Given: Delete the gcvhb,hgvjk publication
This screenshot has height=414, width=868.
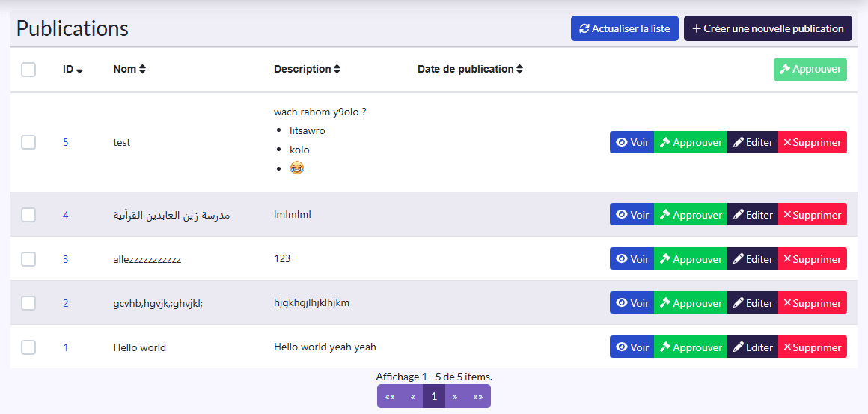Looking at the screenshot, I should coord(813,302).
